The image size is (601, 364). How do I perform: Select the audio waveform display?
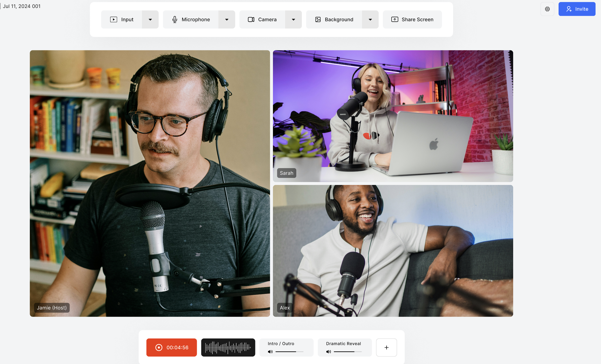point(228,347)
